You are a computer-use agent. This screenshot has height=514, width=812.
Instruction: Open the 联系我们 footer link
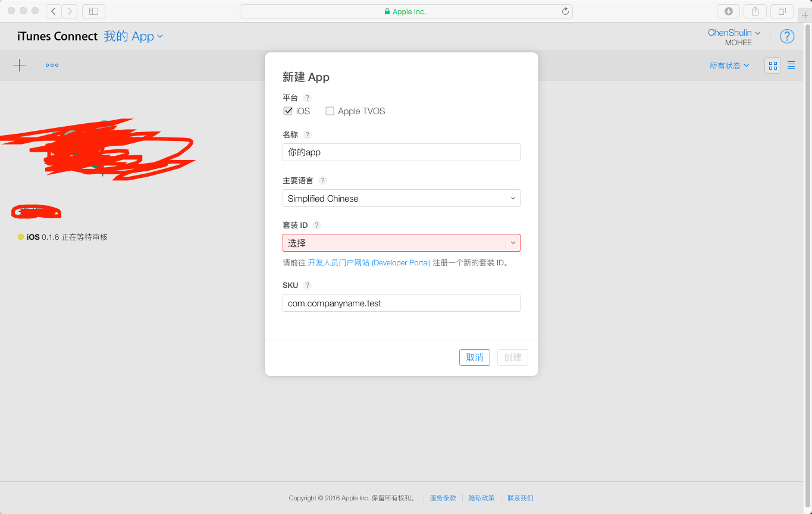coord(521,498)
